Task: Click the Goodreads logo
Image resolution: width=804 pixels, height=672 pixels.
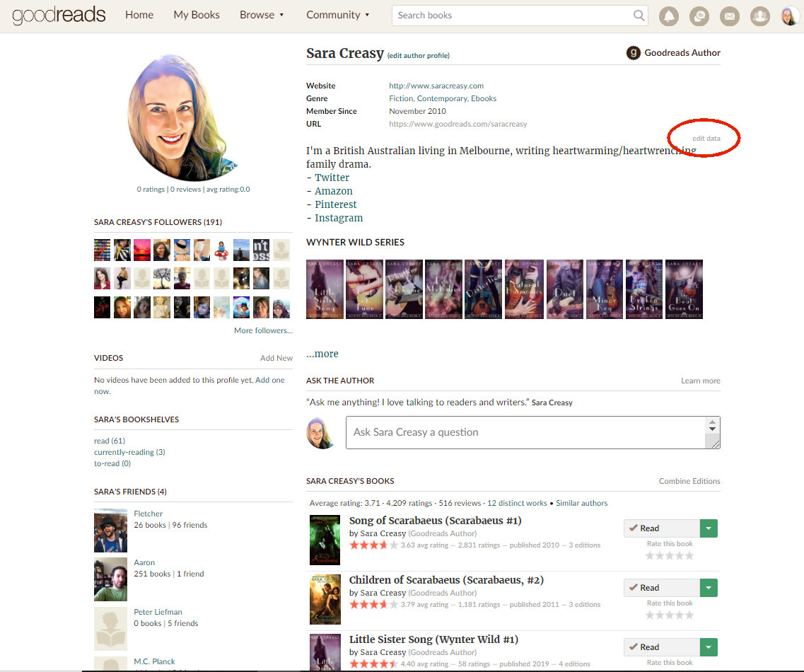Action: click(59, 15)
